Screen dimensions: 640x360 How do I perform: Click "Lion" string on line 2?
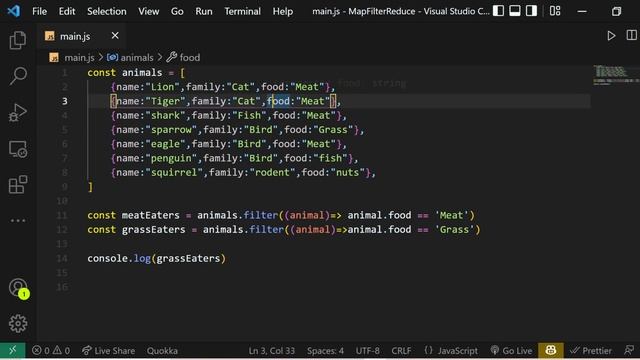click(163, 87)
